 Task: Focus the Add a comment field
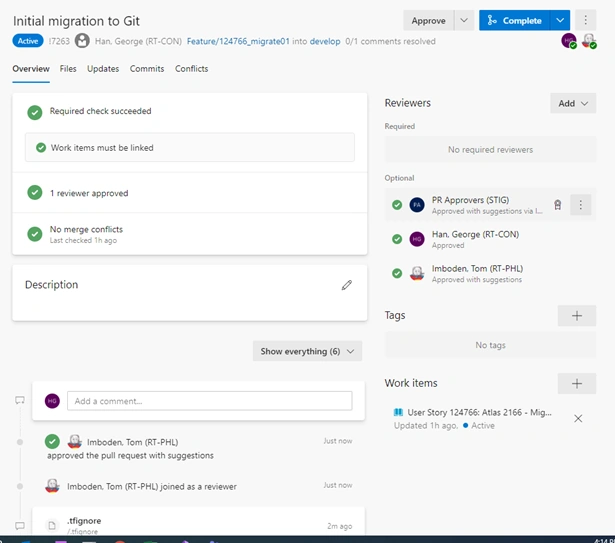(x=209, y=401)
